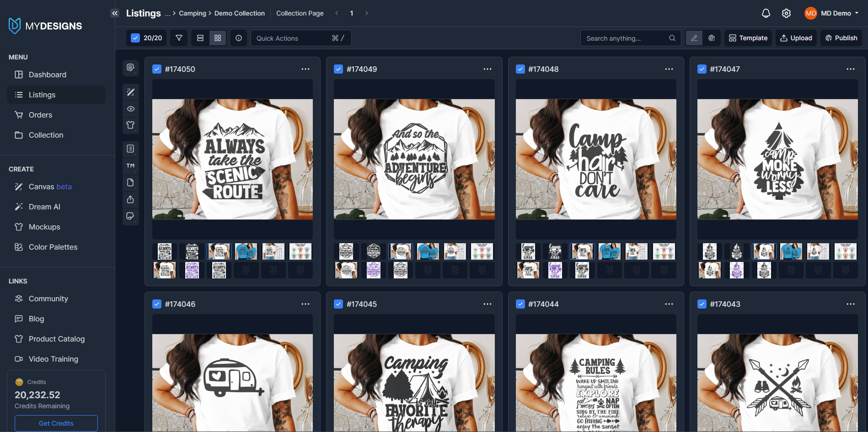Navigate to the Camping breadcrumb link

point(192,13)
